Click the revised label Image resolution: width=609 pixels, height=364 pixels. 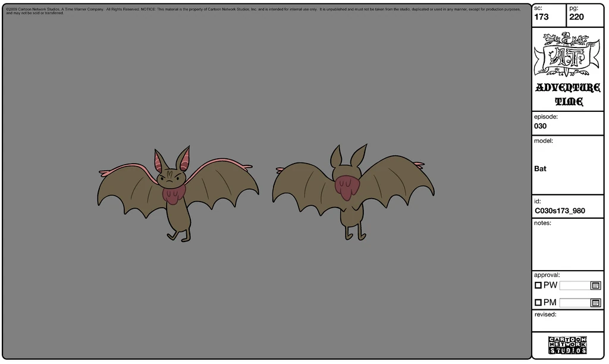[545, 315]
